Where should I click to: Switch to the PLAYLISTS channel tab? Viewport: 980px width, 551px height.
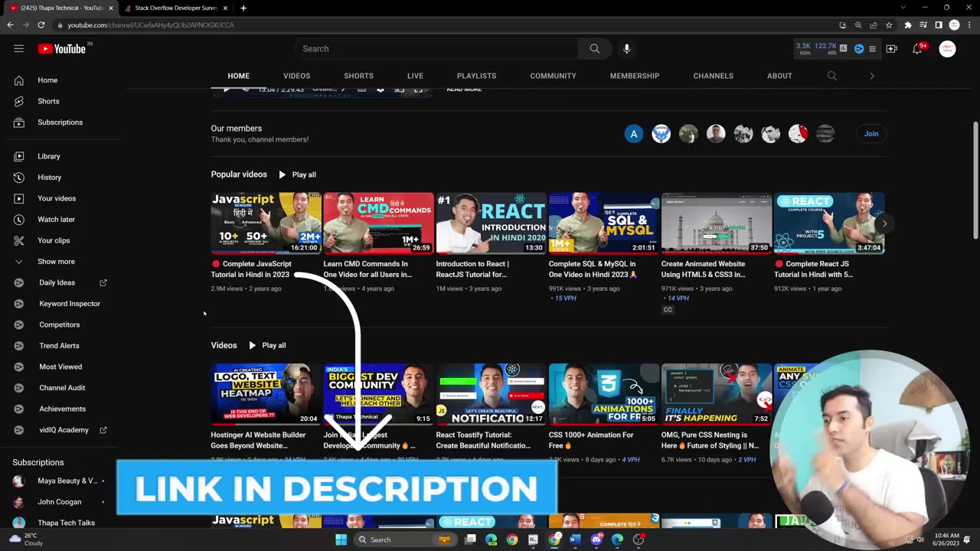click(x=476, y=76)
